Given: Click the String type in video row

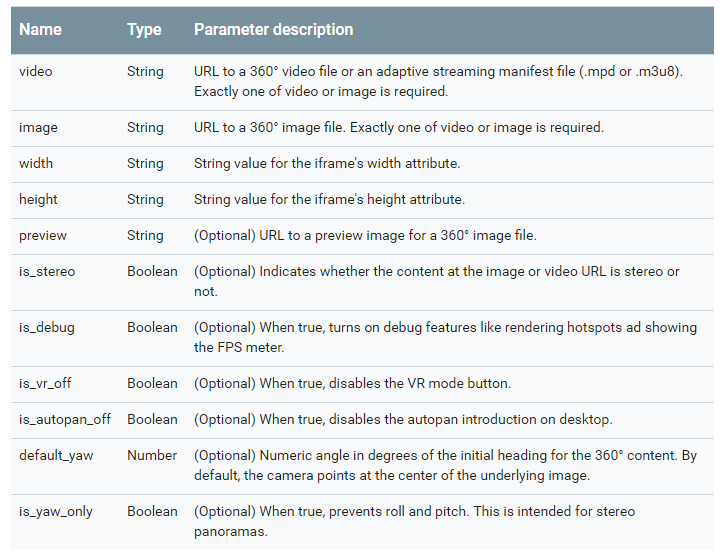Looking at the screenshot, I should 145,72.
